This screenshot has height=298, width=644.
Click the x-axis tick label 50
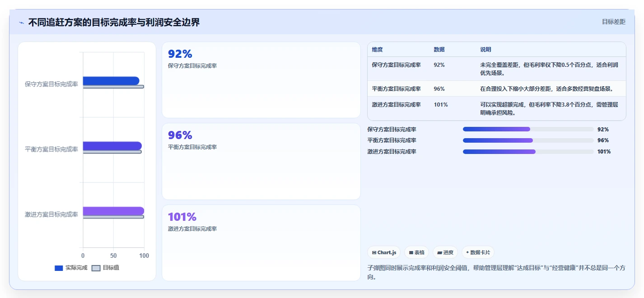[113, 256]
